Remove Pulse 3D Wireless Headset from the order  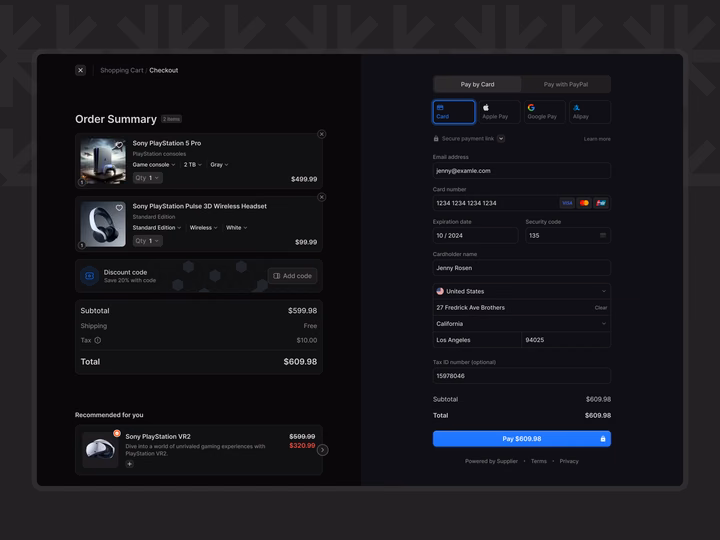(x=321, y=197)
